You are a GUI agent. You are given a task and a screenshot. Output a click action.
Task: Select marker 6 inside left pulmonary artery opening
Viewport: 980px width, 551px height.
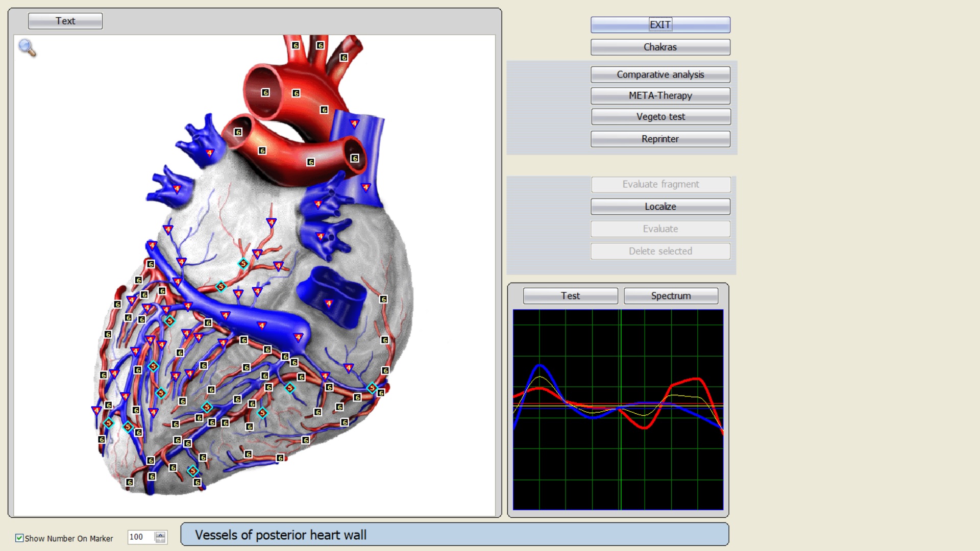point(238,132)
